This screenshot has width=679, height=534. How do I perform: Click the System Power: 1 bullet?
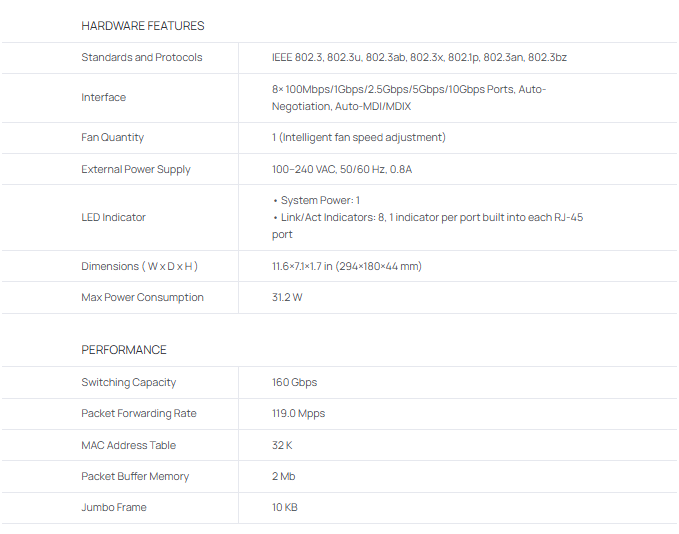tap(319, 200)
